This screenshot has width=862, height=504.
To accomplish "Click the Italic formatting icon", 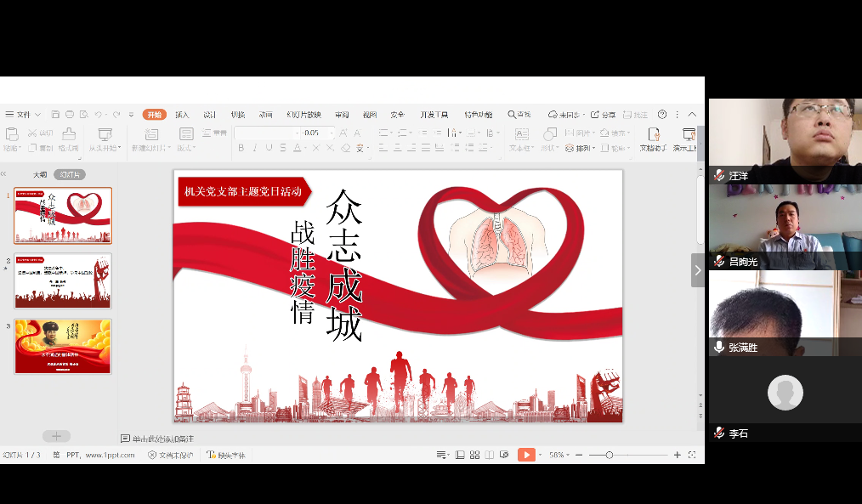I will (x=255, y=148).
